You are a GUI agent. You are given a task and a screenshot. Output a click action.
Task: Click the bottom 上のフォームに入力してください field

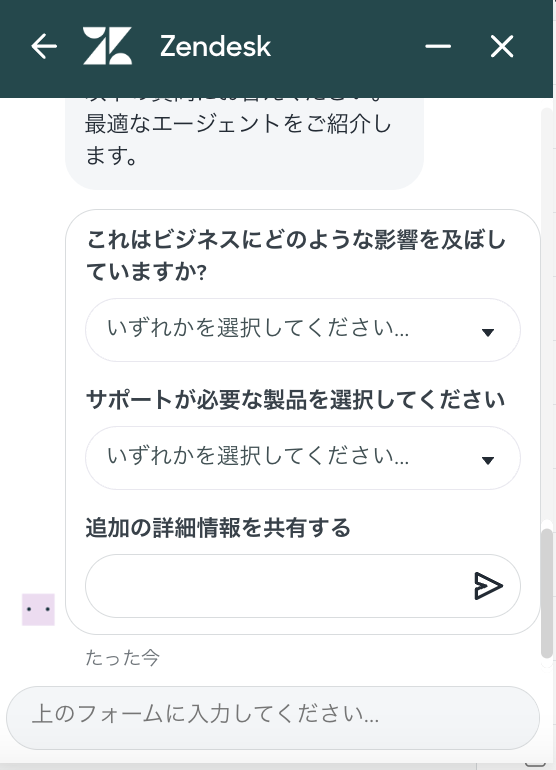[x=273, y=717]
